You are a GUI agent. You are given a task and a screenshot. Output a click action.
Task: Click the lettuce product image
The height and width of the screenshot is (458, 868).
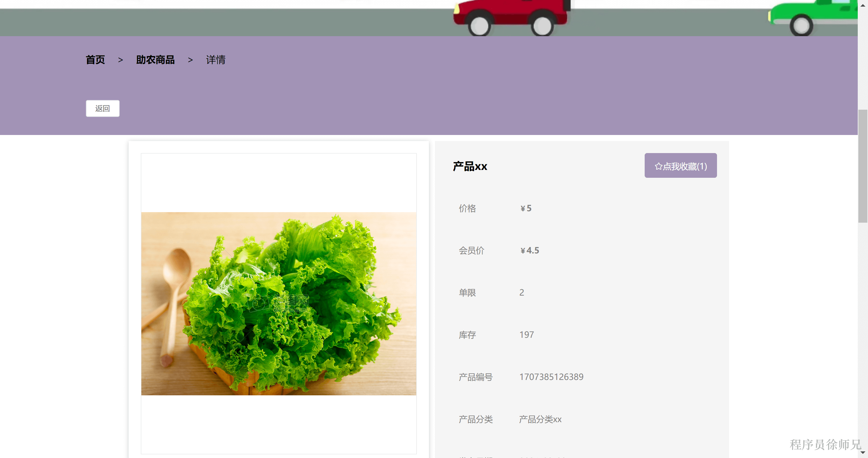pos(278,303)
